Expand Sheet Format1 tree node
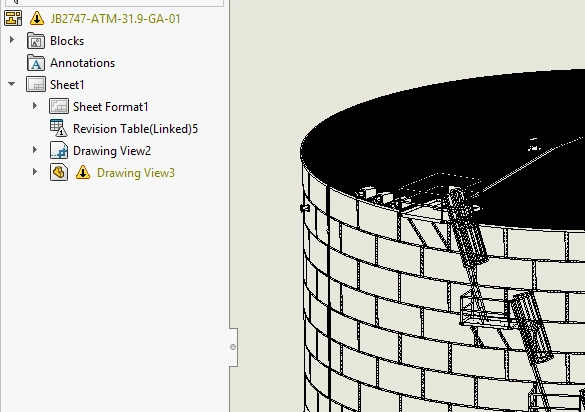 pos(35,106)
